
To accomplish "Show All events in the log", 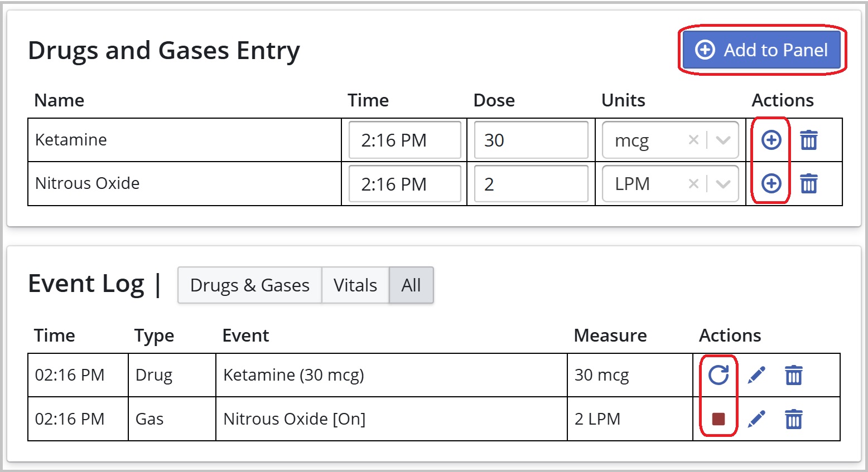I will click(411, 285).
